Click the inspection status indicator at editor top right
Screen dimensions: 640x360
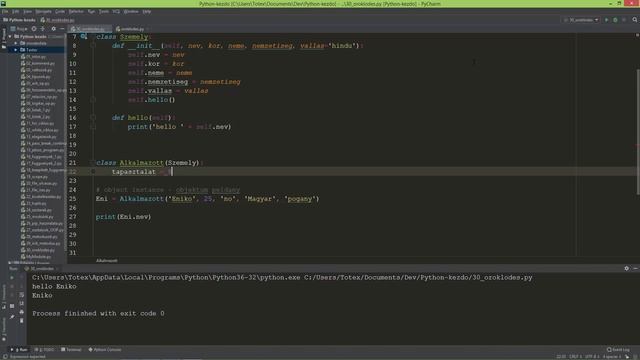point(637,36)
